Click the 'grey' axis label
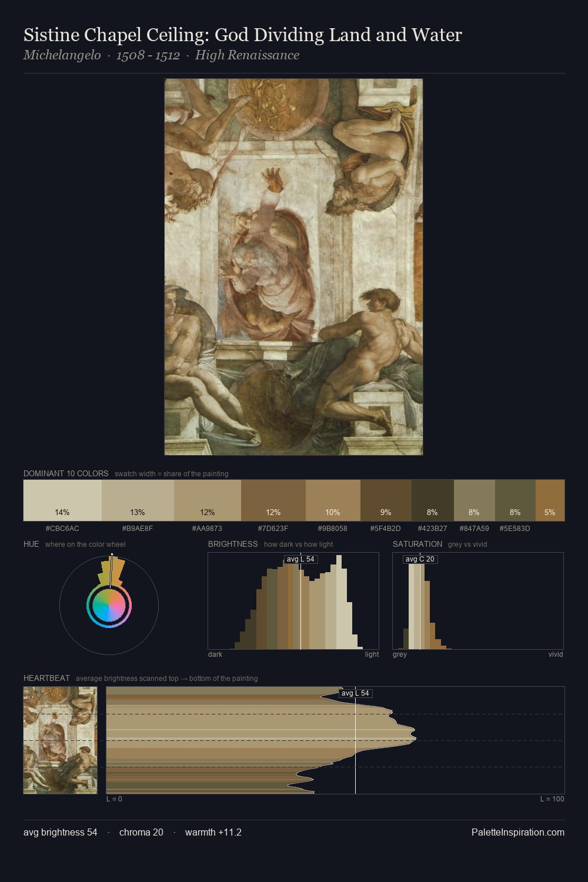Image resolution: width=588 pixels, height=882 pixels. point(400,654)
